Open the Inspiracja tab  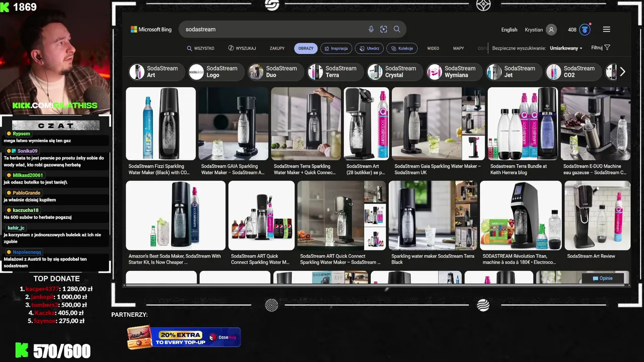336,48
